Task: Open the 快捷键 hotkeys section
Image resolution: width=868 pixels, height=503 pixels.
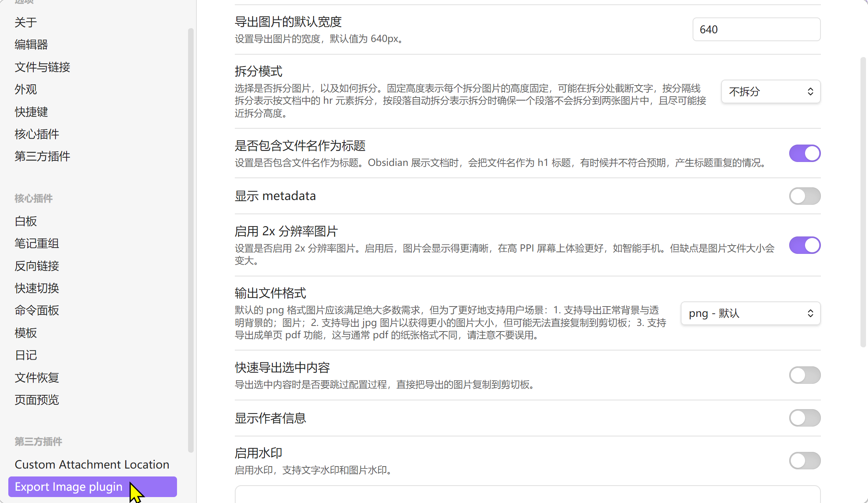Action: [31, 112]
